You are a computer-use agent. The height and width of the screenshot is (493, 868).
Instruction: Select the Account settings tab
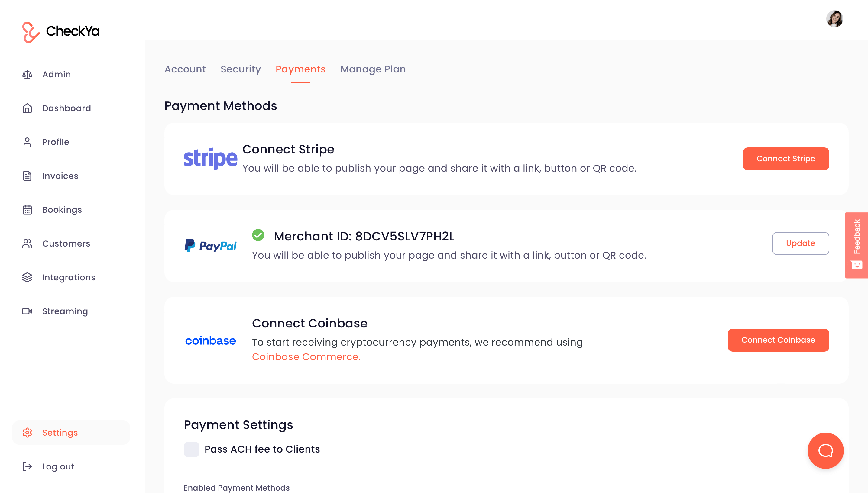185,69
